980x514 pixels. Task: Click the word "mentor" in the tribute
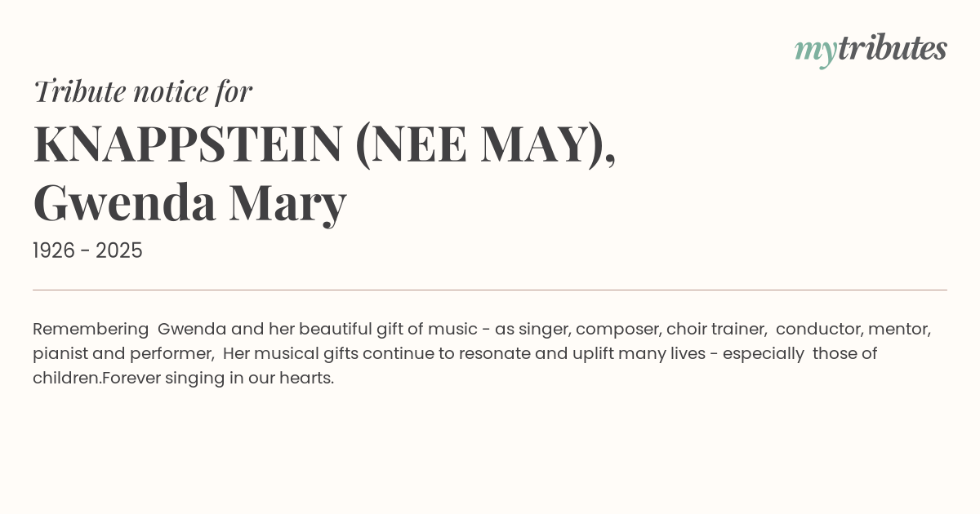[898, 329]
